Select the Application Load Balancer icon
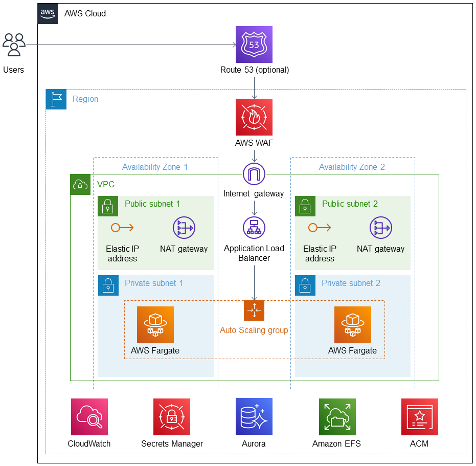 click(x=254, y=228)
